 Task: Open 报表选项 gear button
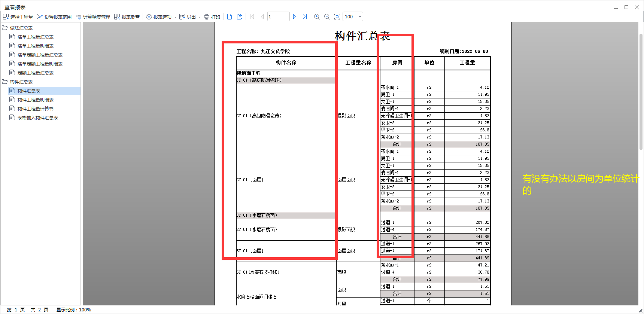(159, 17)
